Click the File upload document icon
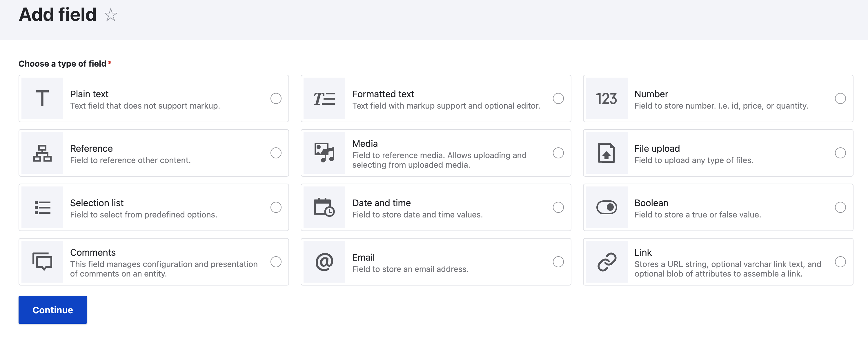 pyautogui.click(x=606, y=153)
